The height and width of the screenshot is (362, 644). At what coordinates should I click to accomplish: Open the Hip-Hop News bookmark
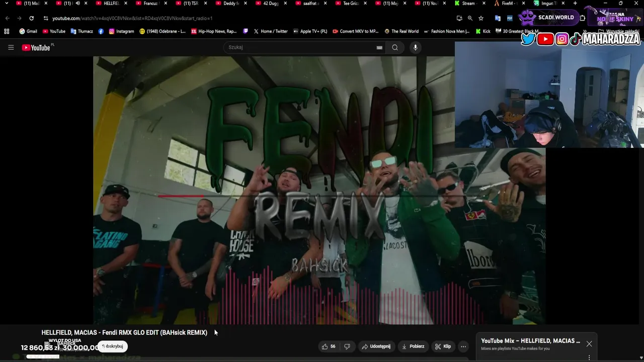coord(214,31)
